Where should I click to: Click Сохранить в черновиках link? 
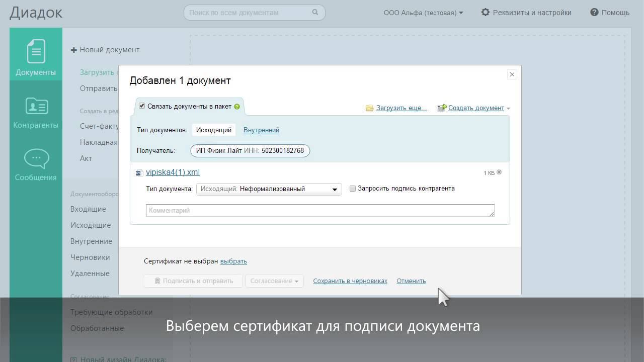(350, 281)
